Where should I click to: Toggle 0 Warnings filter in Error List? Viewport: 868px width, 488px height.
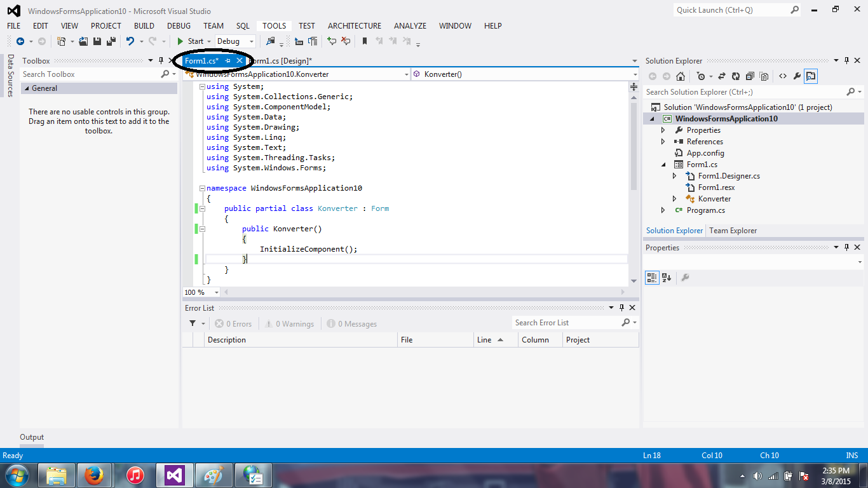coord(289,324)
